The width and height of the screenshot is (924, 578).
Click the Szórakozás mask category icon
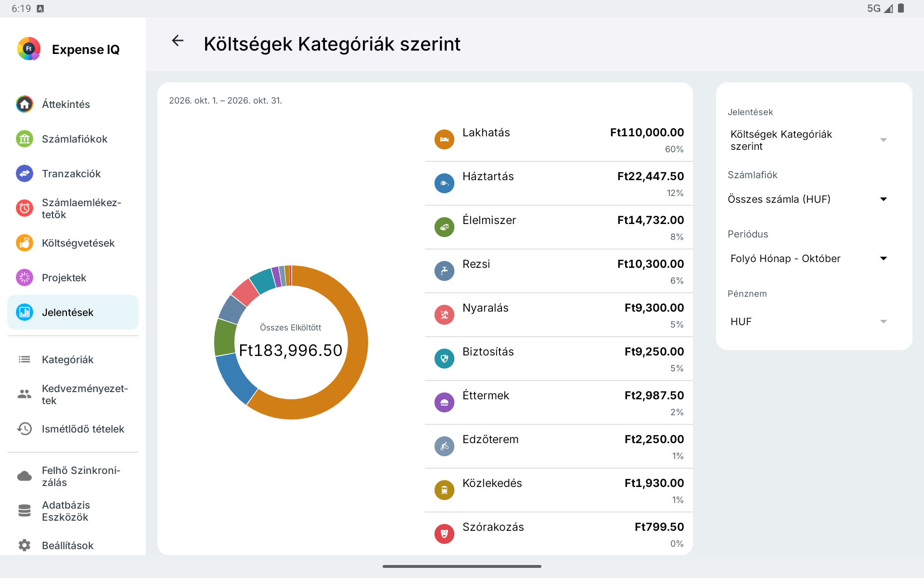tap(444, 534)
